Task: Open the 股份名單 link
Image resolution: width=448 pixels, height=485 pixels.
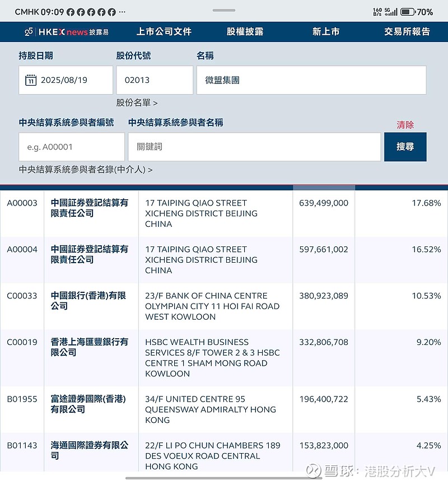Action: [x=137, y=102]
